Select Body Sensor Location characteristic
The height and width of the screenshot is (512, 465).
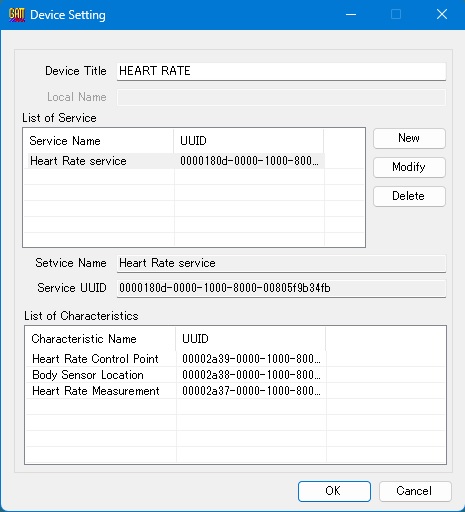tap(176, 375)
